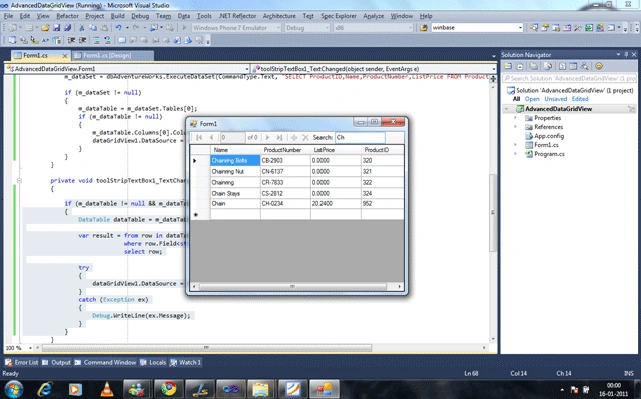Image resolution: width=641 pixels, height=399 pixels.
Task: Click the yellow round icon in Solution Navigator toolbar
Action: click(598, 66)
